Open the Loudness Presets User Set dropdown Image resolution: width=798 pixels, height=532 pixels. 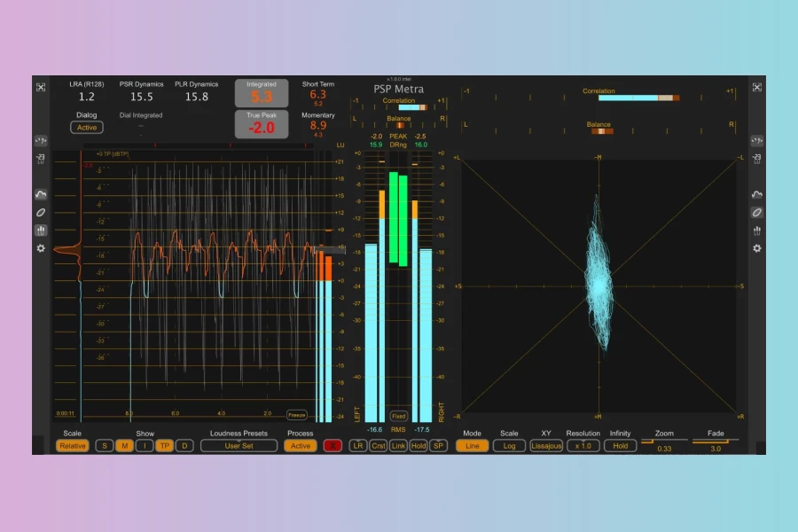[x=239, y=446]
